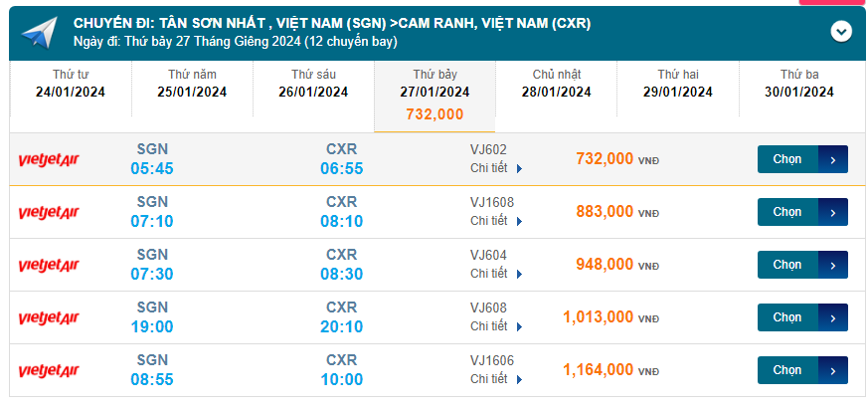868x410 pixels.
Task: Click the arrow on VJ1606 Chọn button
Action: pyautogui.click(x=833, y=370)
